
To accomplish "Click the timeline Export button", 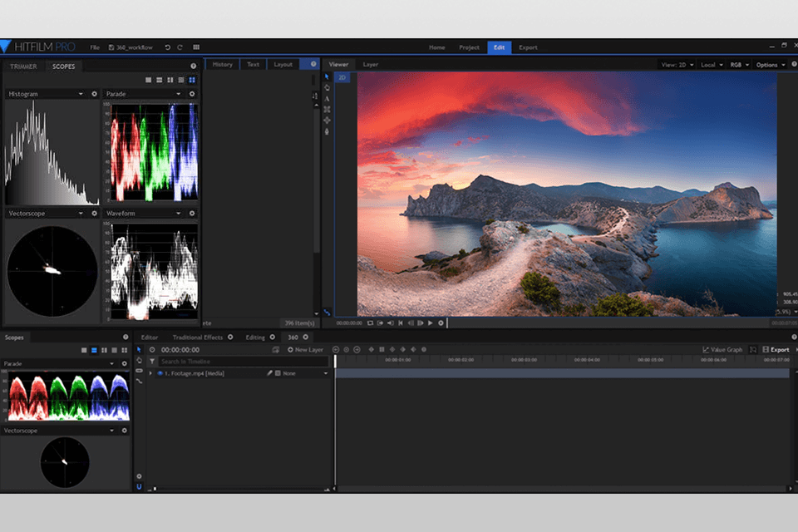I will coord(776,350).
